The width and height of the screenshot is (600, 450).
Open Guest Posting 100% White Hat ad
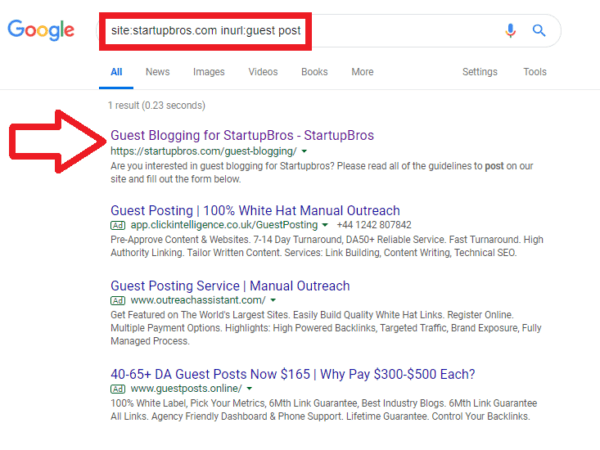pyautogui.click(x=255, y=210)
